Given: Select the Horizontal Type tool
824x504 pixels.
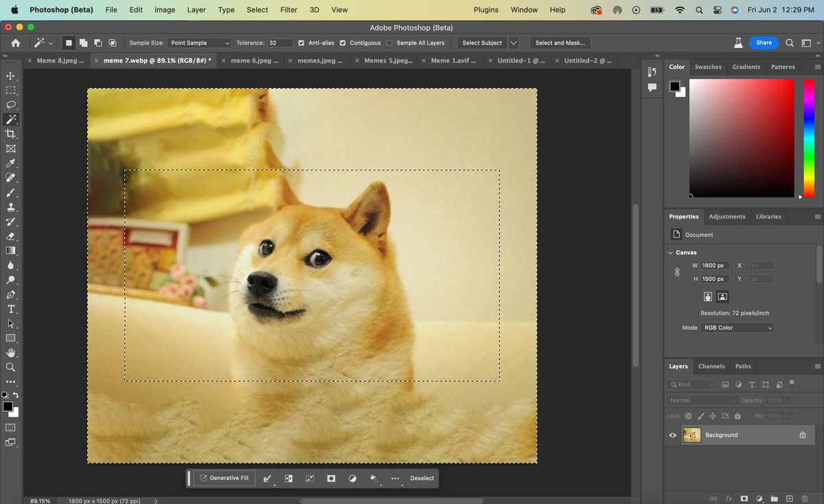Looking at the screenshot, I should pos(11,309).
